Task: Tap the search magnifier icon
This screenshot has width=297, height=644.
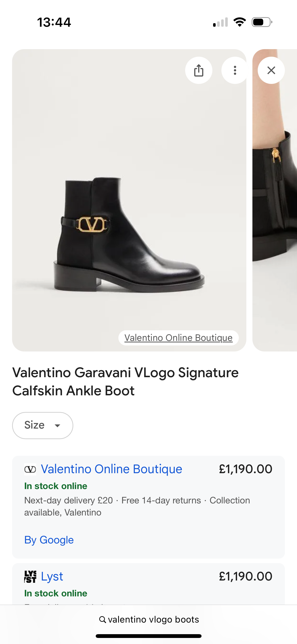Action: point(102,620)
